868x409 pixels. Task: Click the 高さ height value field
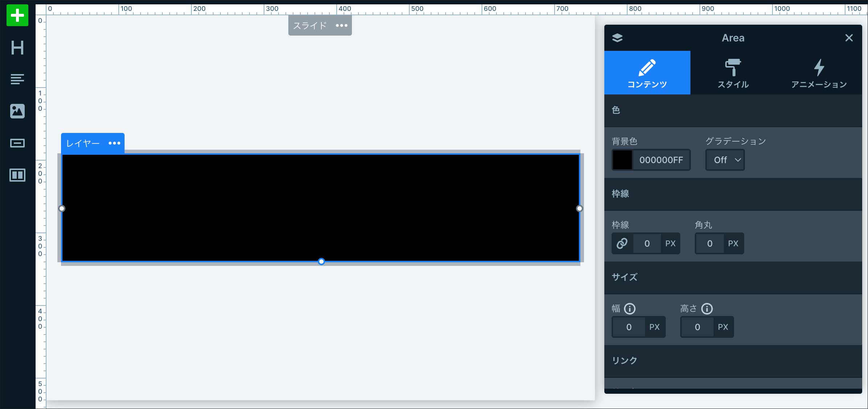[697, 327]
